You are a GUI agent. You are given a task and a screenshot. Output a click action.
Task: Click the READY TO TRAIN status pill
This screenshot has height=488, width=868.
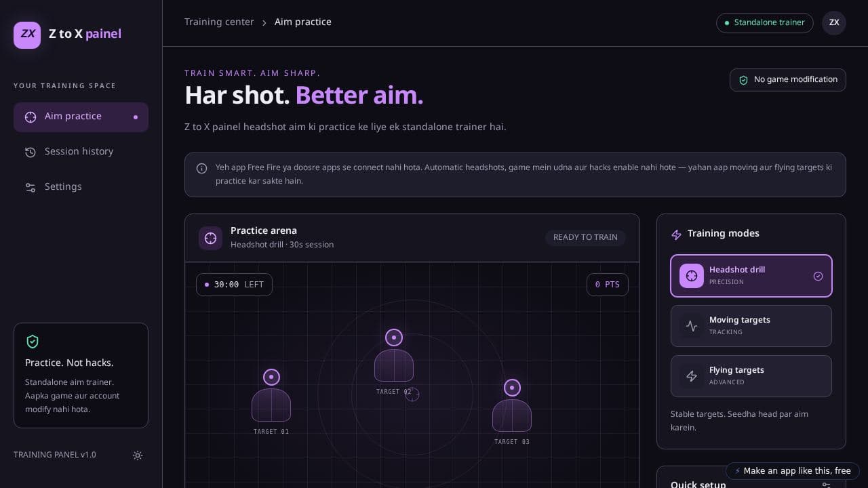(585, 237)
